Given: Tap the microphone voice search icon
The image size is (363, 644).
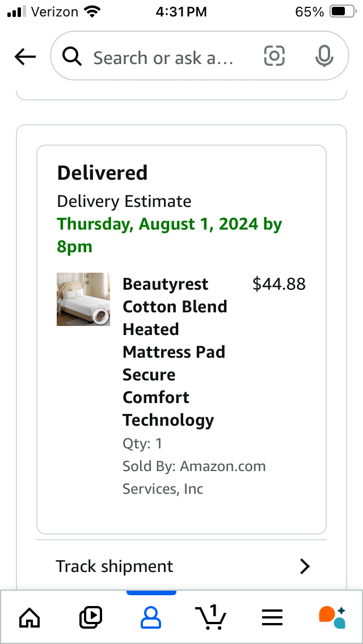Looking at the screenshot, I should (324, 56).
